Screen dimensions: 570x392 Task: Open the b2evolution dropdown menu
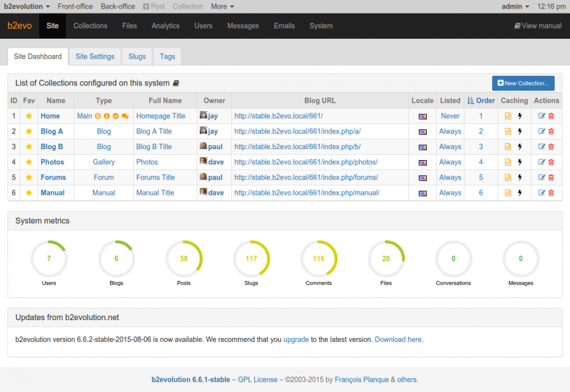(x=27, y=7)
